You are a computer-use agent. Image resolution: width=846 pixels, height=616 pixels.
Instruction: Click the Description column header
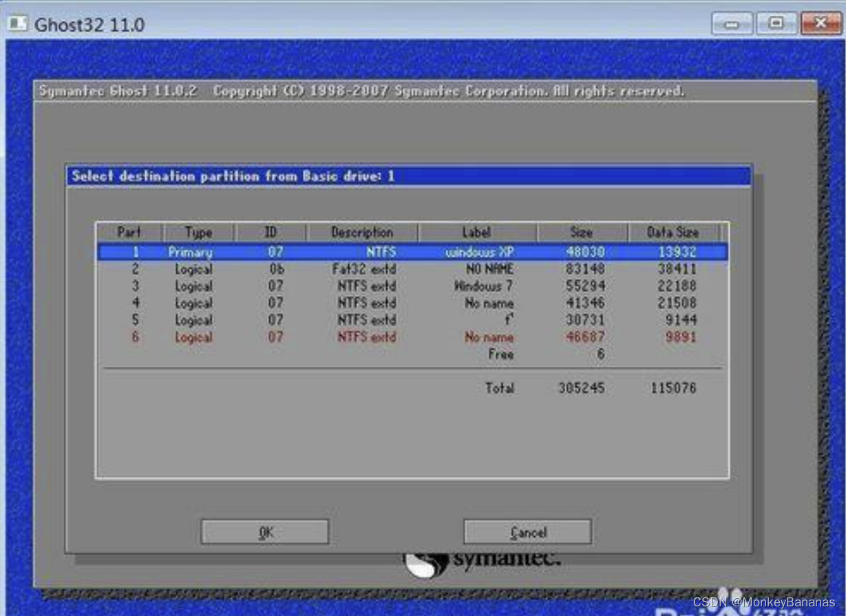pyautogui.click(x=362, y=232)
